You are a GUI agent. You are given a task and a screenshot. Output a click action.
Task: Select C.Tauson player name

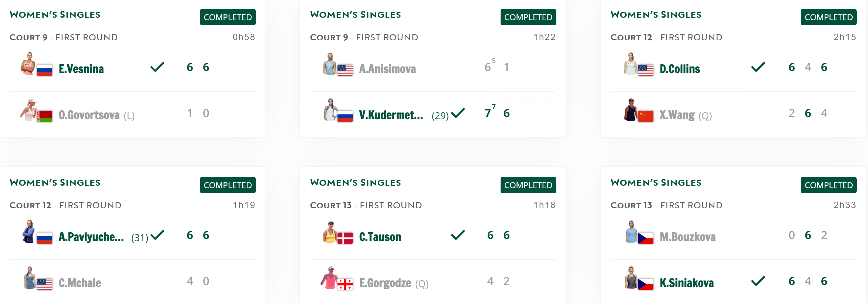tap(380, 237)
